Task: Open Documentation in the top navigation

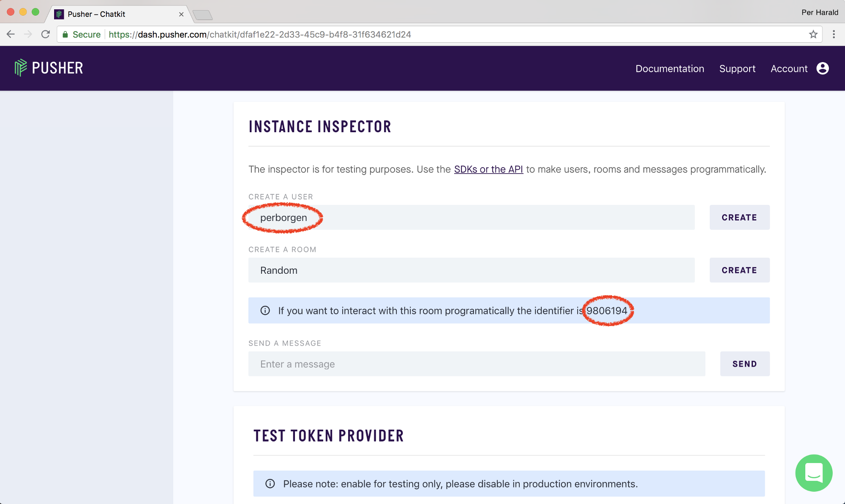Action: click(x=670, y=68)
